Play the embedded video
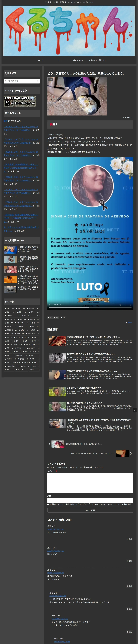 [x=50, y=305]
